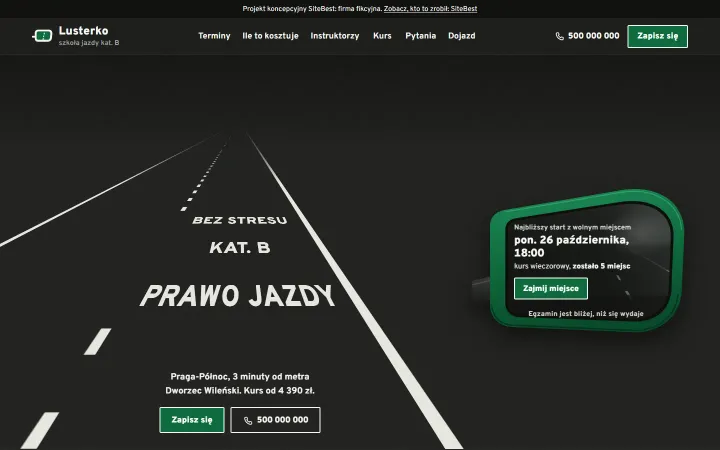Click the Lusterko mirror logo icon
This screenshot has width=720, height=450.
pos(42,35)
